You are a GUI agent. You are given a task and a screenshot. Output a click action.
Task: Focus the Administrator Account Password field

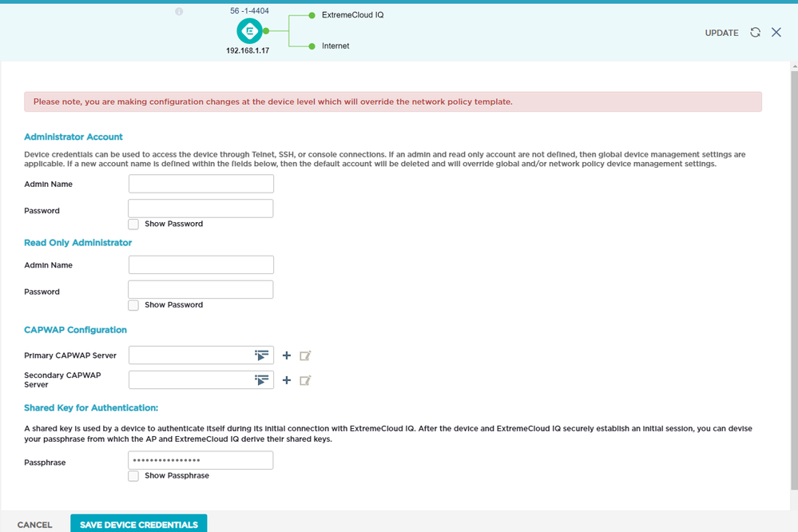tap(200, 208)
